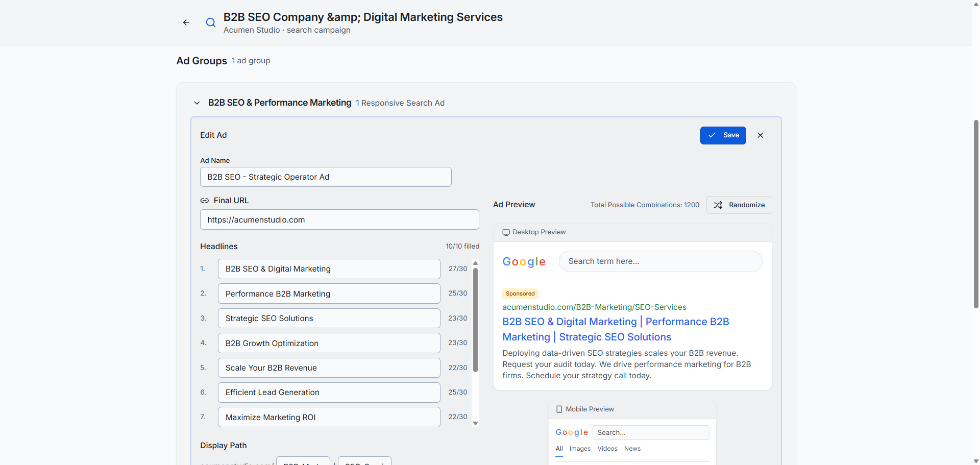Edit headline 6 Efficient Lead Generation
The image size is (980, 465).
pyautogui.click(x=329, y=393)
